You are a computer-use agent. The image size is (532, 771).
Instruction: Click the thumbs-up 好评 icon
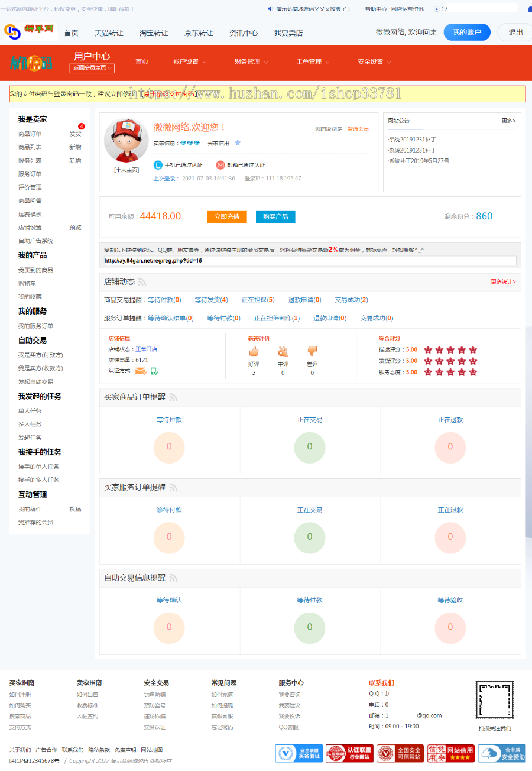point(254,351)
